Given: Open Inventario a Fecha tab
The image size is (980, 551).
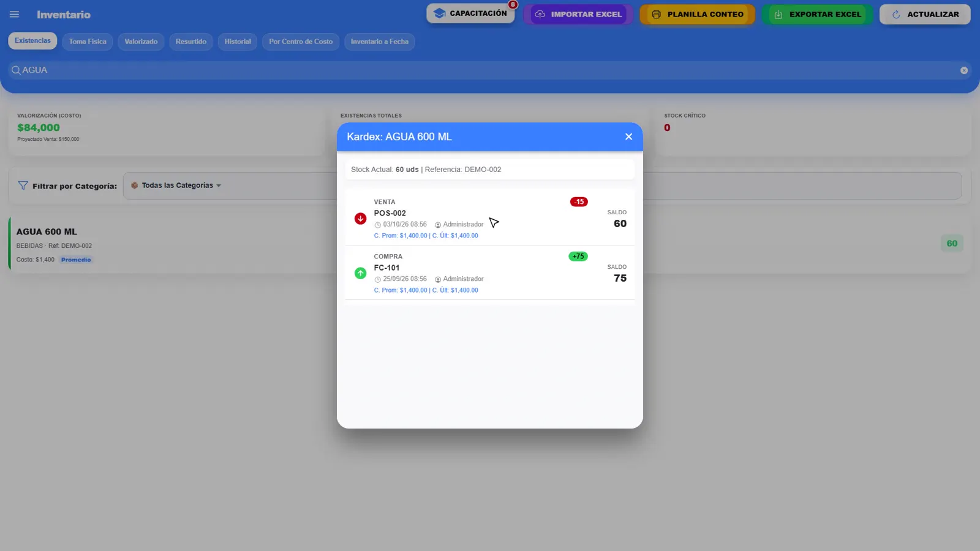Looking at the screenshot, I should point(380,42).
